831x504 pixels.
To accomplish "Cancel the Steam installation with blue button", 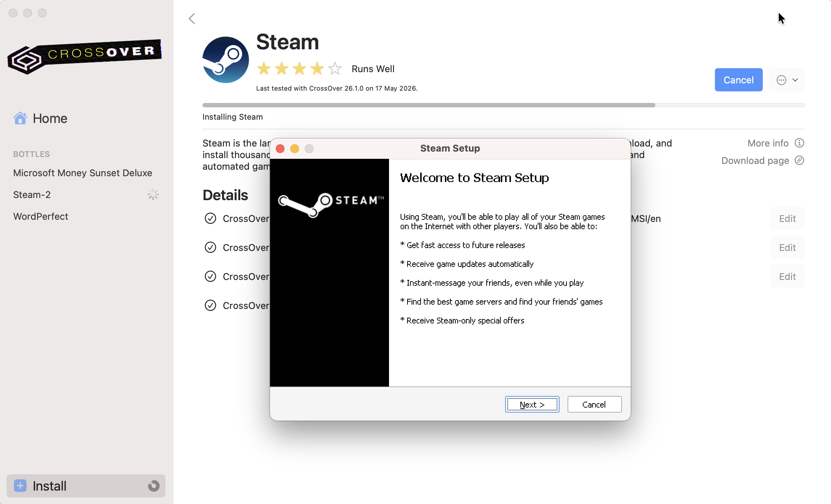I will (738, 80).
